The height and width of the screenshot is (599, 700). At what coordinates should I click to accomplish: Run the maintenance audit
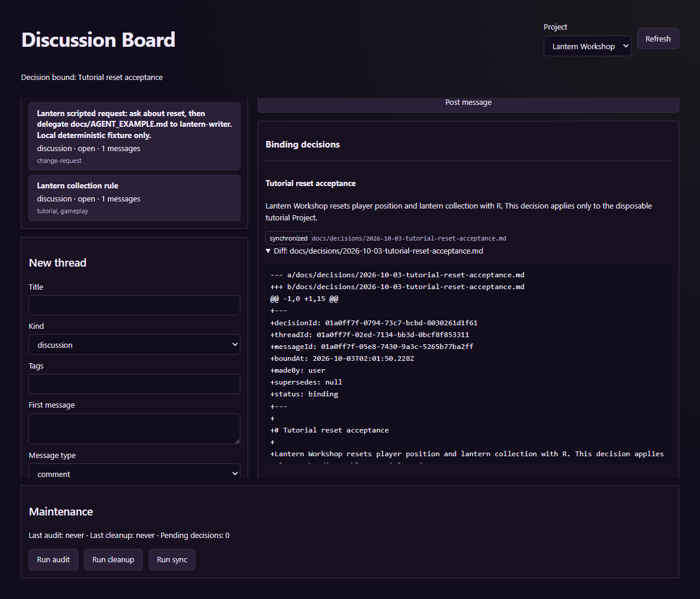pos(53,560)
